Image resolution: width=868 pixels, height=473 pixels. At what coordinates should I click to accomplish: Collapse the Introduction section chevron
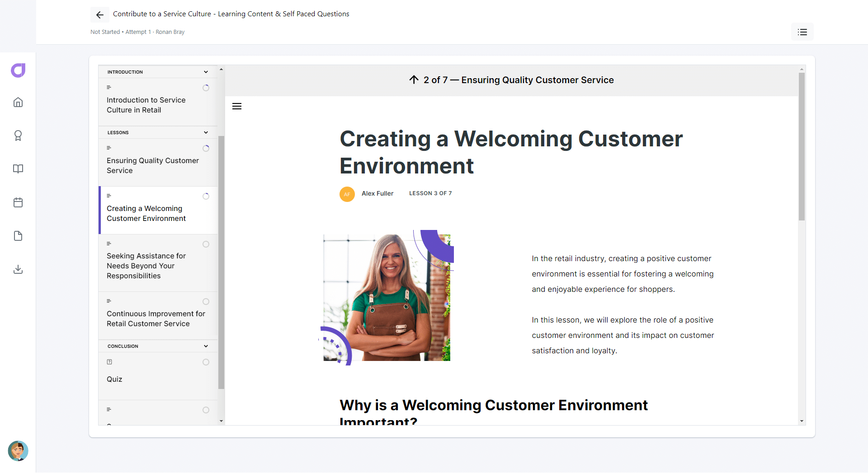206,72
